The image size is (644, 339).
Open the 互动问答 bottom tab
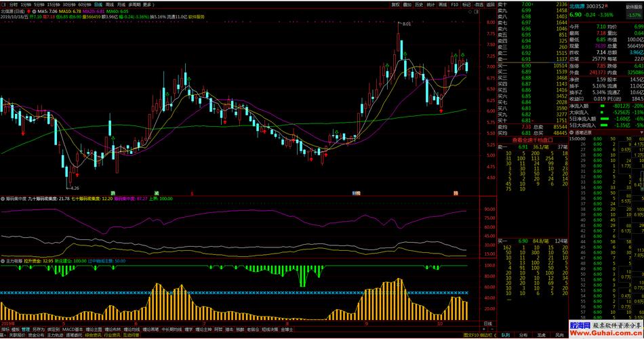pos(131,335)
